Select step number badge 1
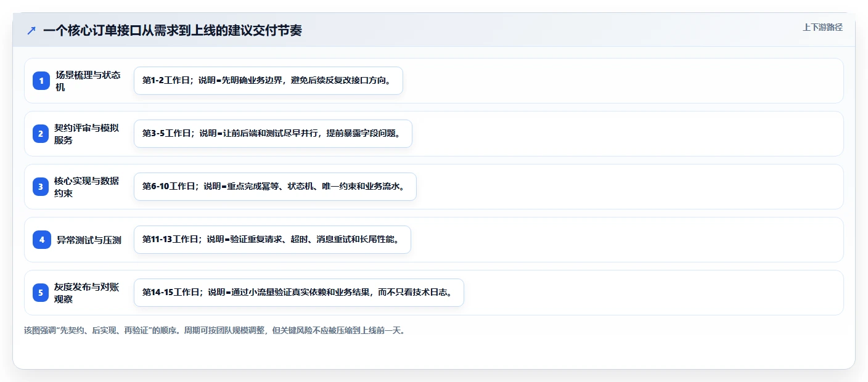This screenshot has width=868, height=382. click(x=41, y=81)
